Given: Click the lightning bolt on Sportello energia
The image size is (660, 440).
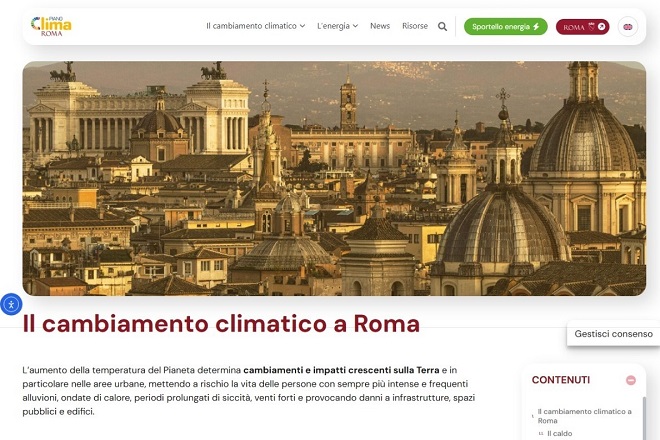Looking at the screenshot, I should click(x=536, y=27).
